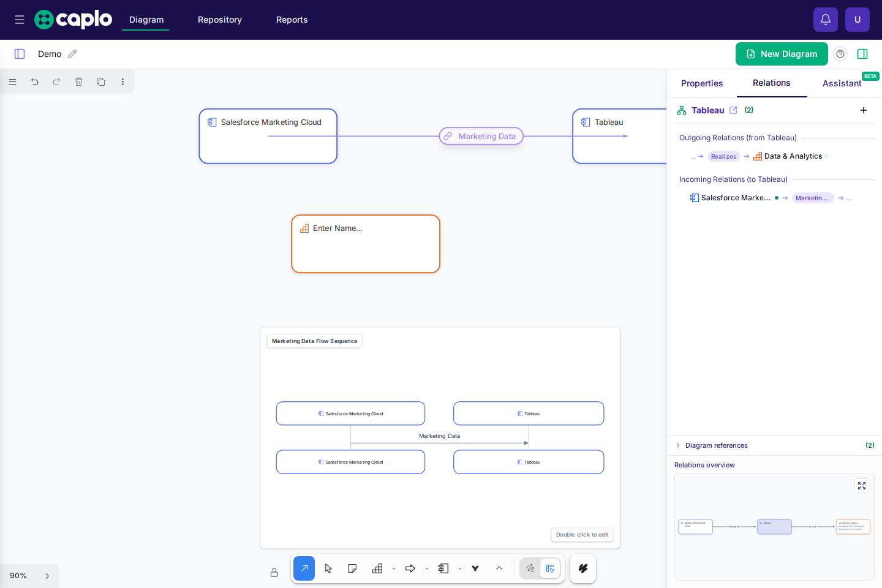Open dropdown next to component tool
Viewport: 882px width, 588px height.
click(460, 569)
